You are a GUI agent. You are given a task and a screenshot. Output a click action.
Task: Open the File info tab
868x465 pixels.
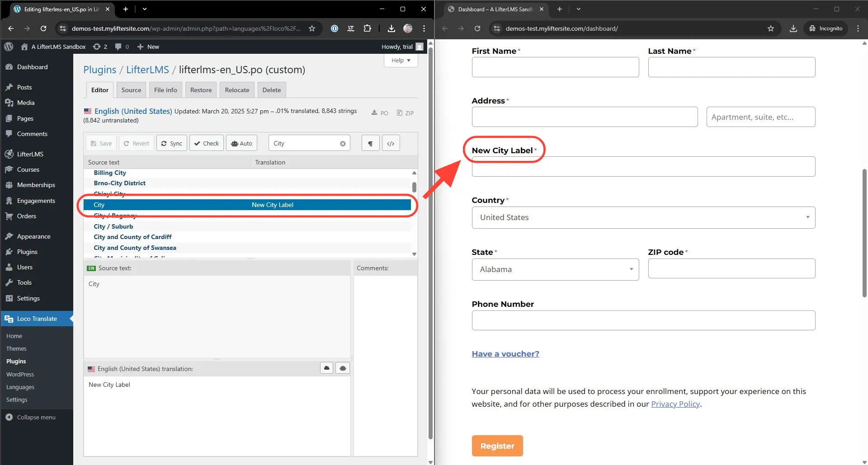[165, 90]
